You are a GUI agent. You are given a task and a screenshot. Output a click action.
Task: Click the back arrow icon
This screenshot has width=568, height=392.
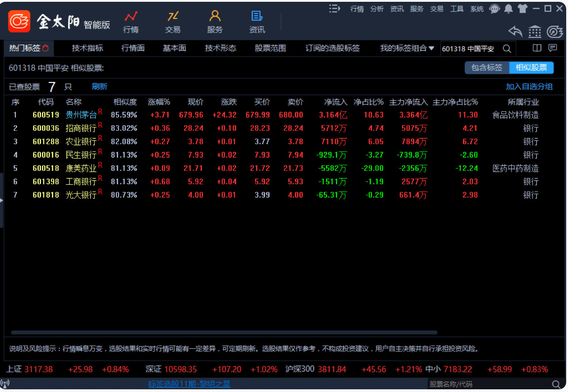pos(515,32)
